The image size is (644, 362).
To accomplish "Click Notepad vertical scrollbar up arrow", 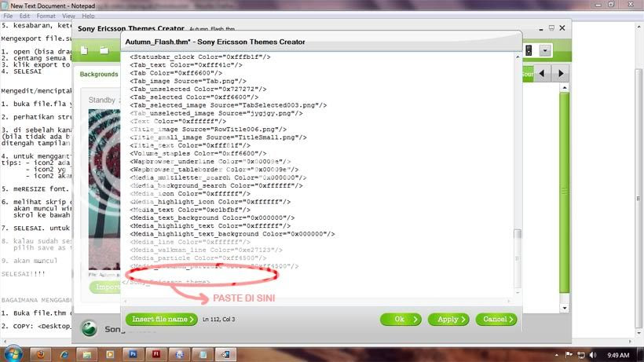I will [x=639, y=27].
